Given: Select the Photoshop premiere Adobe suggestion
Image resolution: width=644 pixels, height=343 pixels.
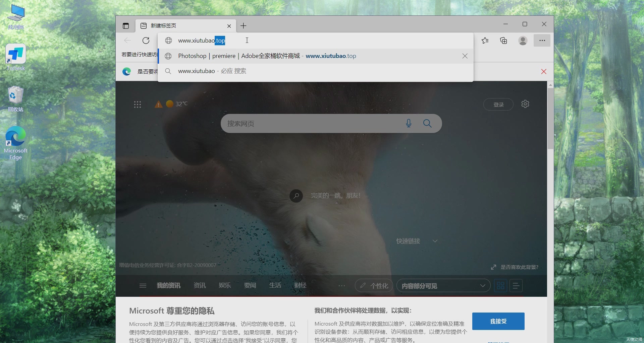Looking at the screenshot, I should pos(315,56).
